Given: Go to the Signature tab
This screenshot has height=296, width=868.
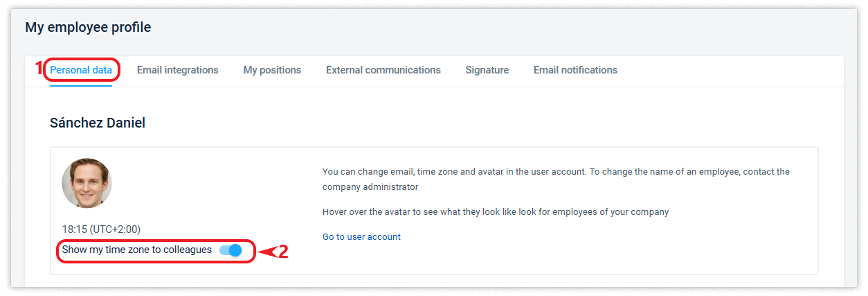Looking at the screenshot, I should [487, 70].
